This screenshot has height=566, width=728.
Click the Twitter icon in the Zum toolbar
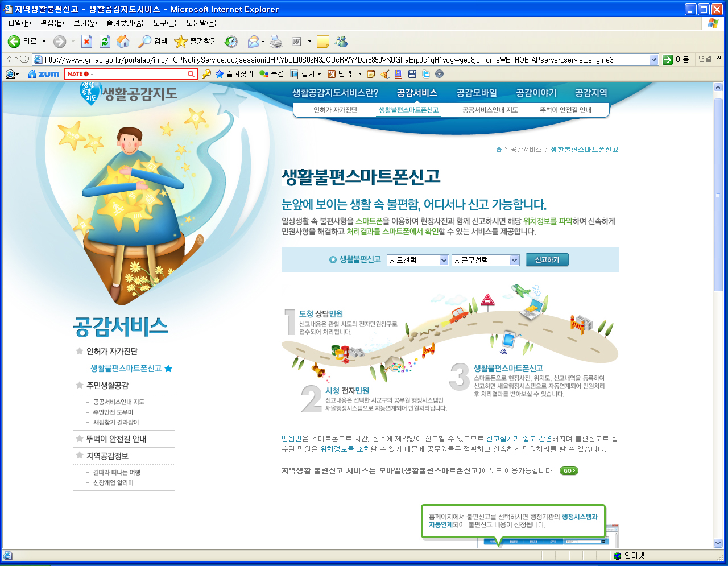pyautogui.click(x=425, y=73)
